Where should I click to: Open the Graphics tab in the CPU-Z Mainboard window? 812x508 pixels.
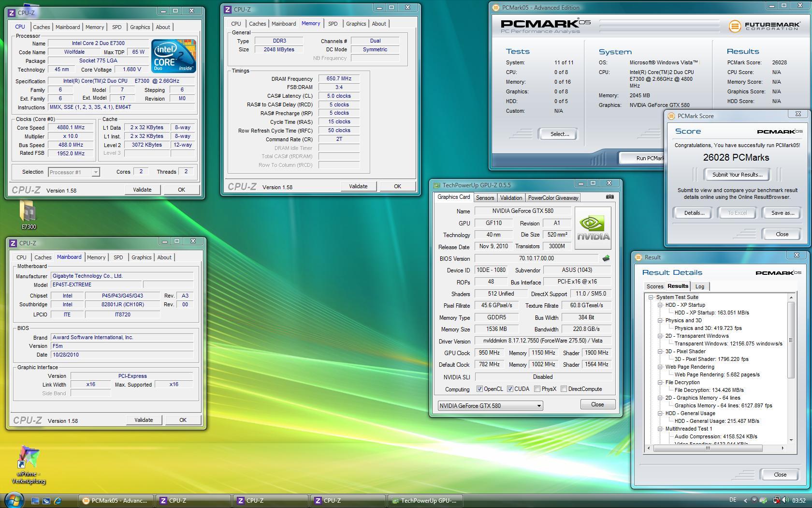(x=141, y=257)
